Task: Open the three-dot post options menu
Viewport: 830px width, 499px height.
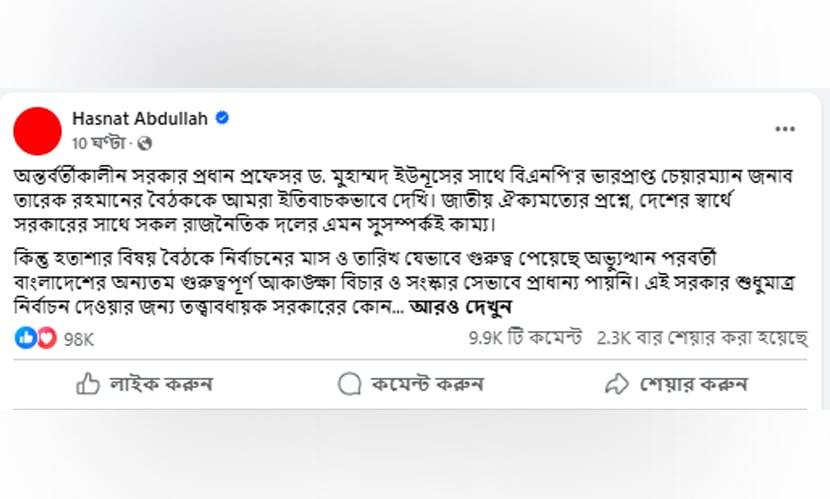Action: pos(784,129)
